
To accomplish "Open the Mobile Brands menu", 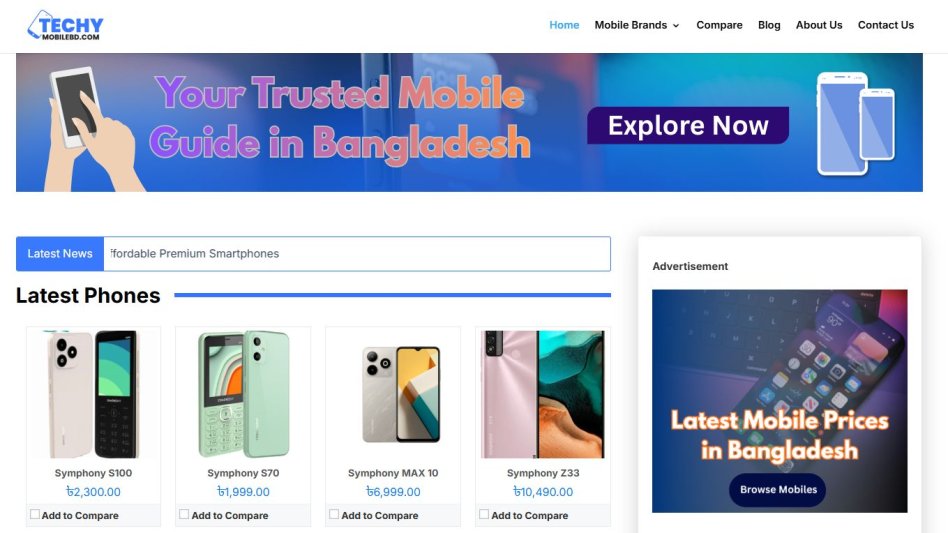I will pyautogui.click(x=631, y=25).
